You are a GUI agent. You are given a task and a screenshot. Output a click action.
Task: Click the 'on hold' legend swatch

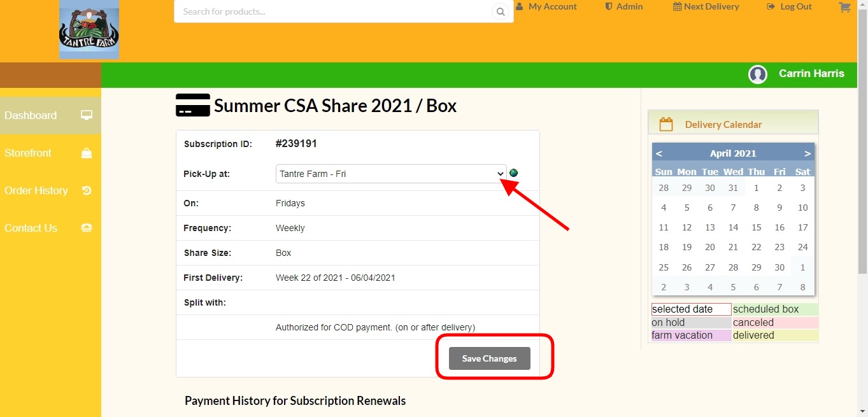click(x=691, y=323)
